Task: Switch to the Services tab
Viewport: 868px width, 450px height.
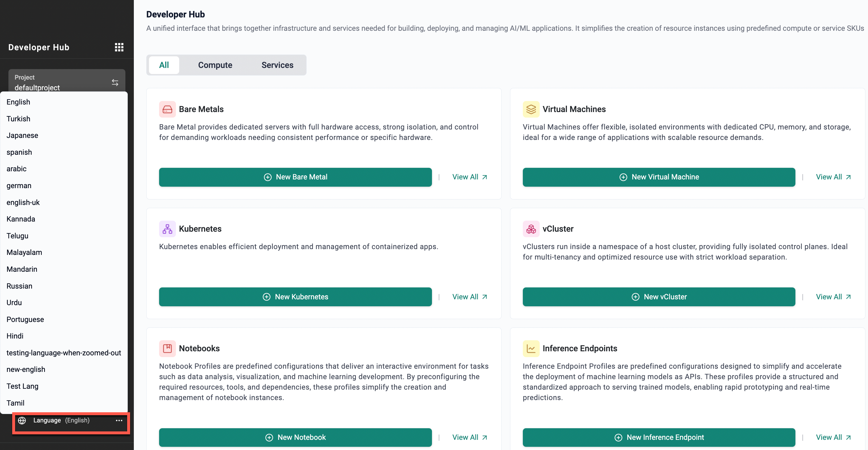Action: 277,65
